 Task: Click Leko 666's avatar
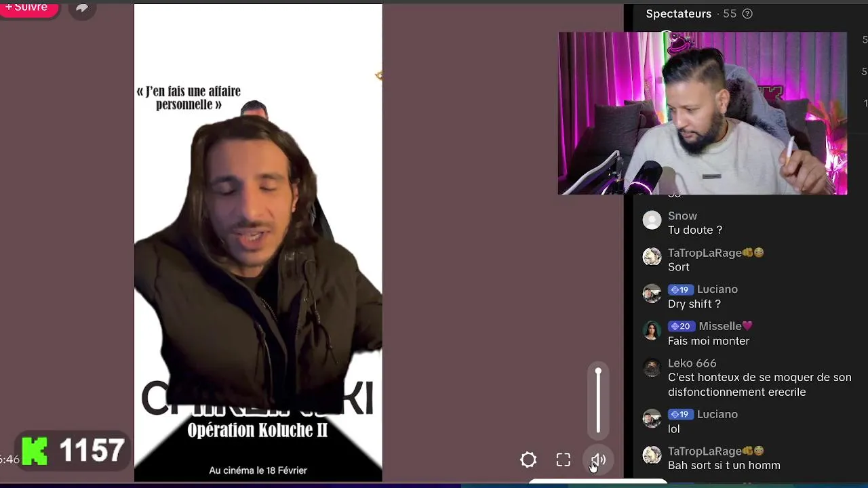[x=652, y=367]
